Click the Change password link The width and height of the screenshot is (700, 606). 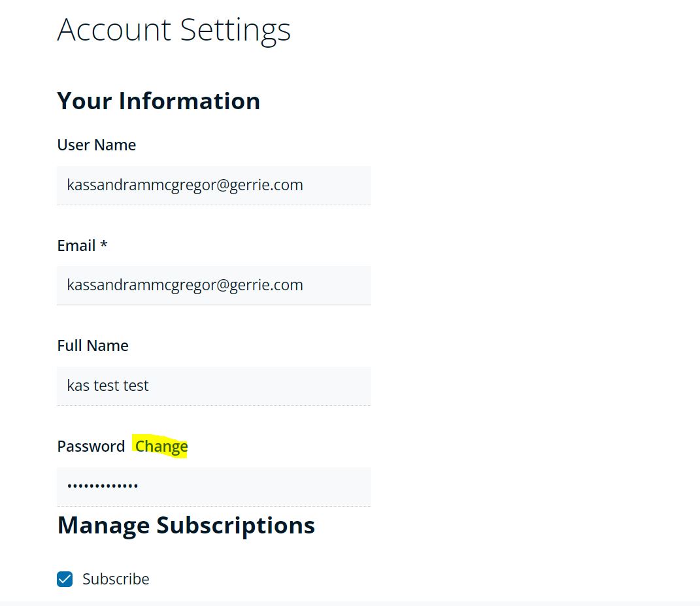tap(161, 446)
